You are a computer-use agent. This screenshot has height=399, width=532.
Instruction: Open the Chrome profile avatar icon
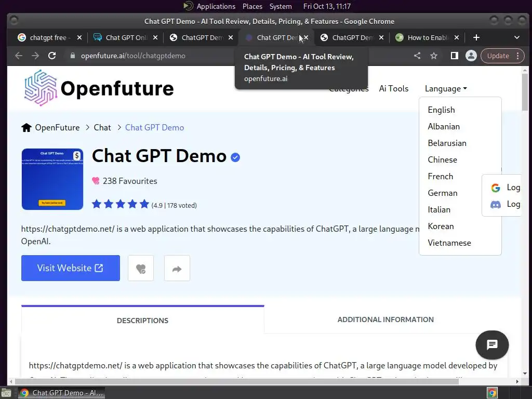click(471, 56)
